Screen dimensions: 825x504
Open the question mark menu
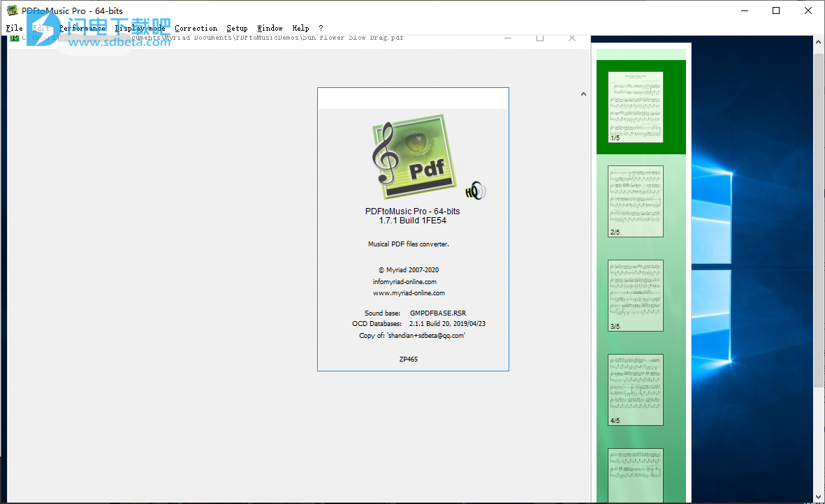pos(321,29)
